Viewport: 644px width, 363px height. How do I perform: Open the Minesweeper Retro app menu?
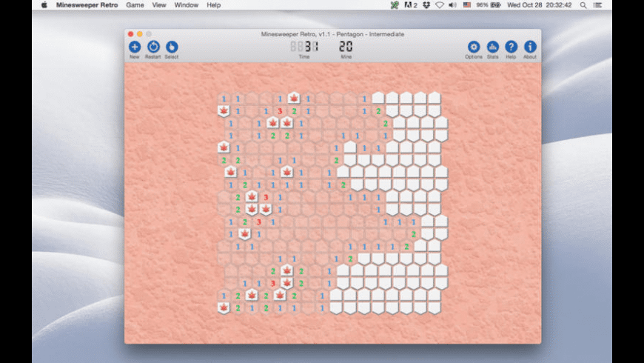click(x=87, y=5)
